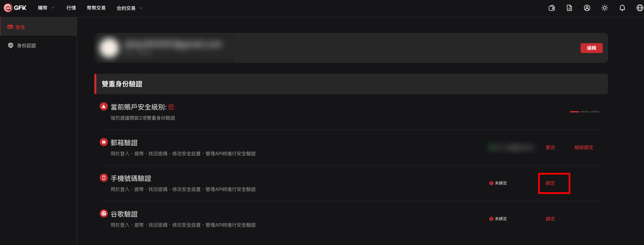The height and width of the screenshot is (245, 644).
Task: Click the 谷歌驗證 Google icon
Action: point(104,213)
